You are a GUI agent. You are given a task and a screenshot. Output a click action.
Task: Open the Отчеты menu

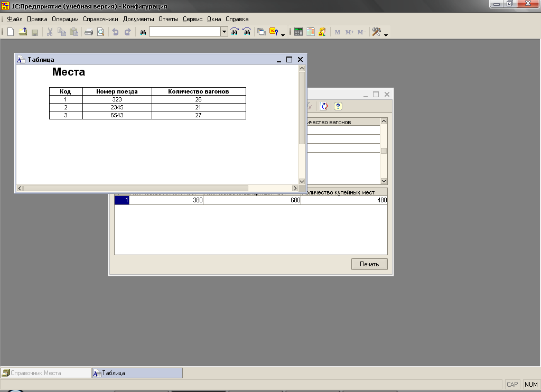coord(169,19)
